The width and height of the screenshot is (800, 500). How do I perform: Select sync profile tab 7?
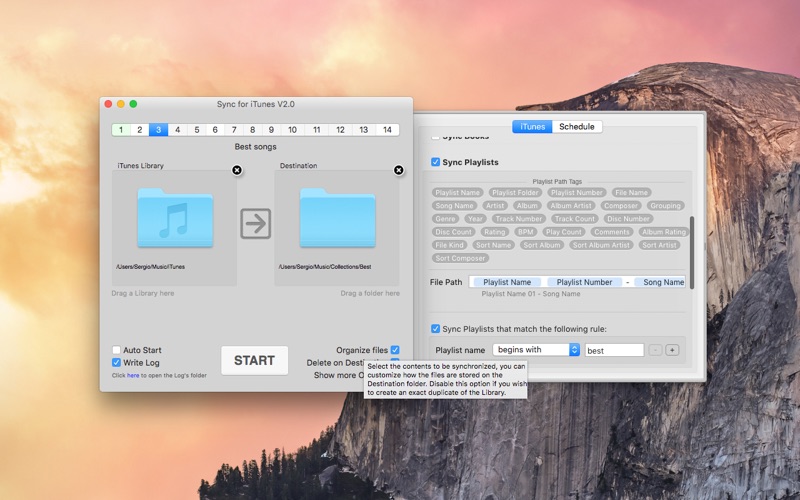(234, 130)
